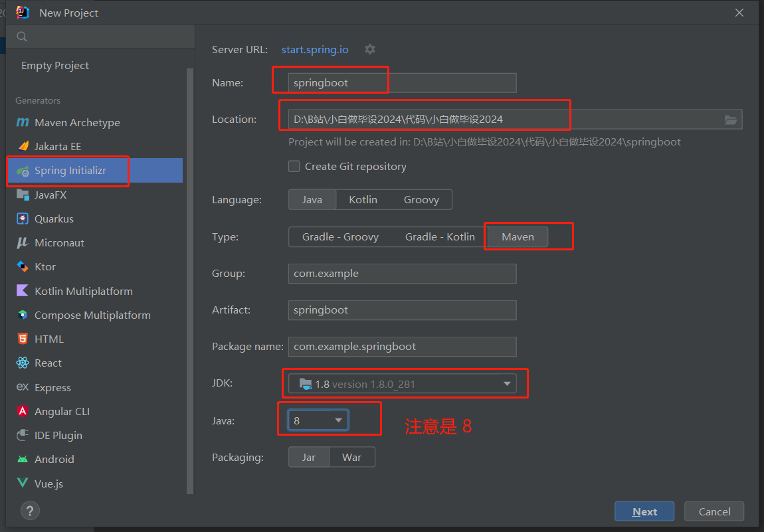Viewport: 764px width, 532px height.
Task: Click the Compose Multiplatform icon
Action: 23,315
